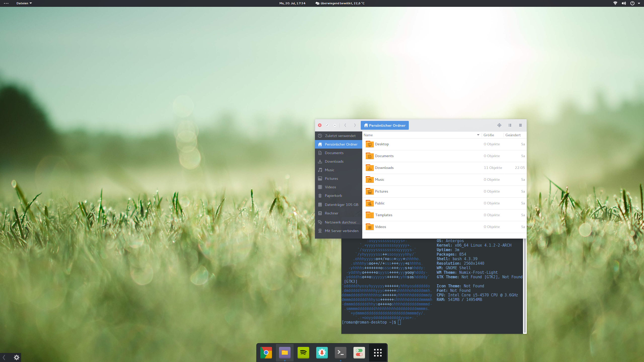The width and height of the screenshot is (644, 362).
Task: Click the Persönlicher Ordner path button
Action: 385,125
